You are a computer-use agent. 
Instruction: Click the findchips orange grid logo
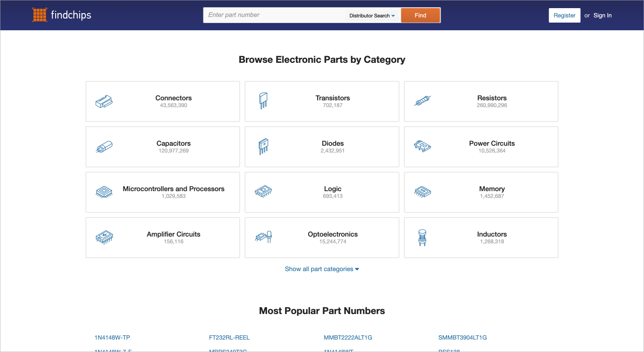tap(40, 15)
